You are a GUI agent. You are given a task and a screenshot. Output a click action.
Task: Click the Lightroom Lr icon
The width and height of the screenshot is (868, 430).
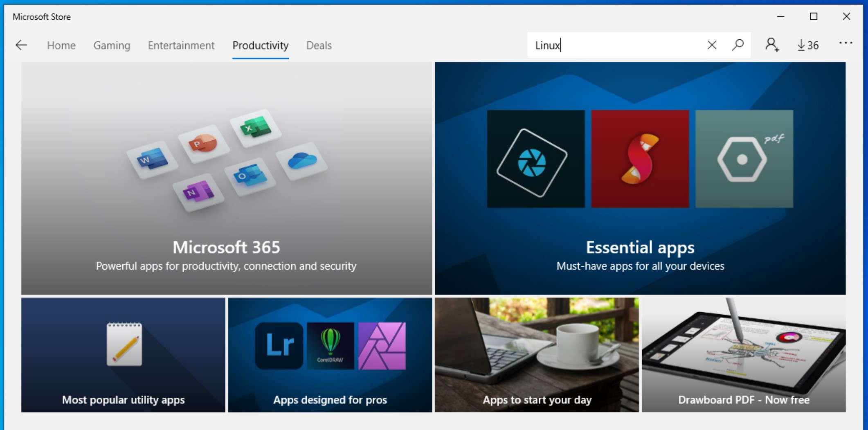tap(279, 346)
